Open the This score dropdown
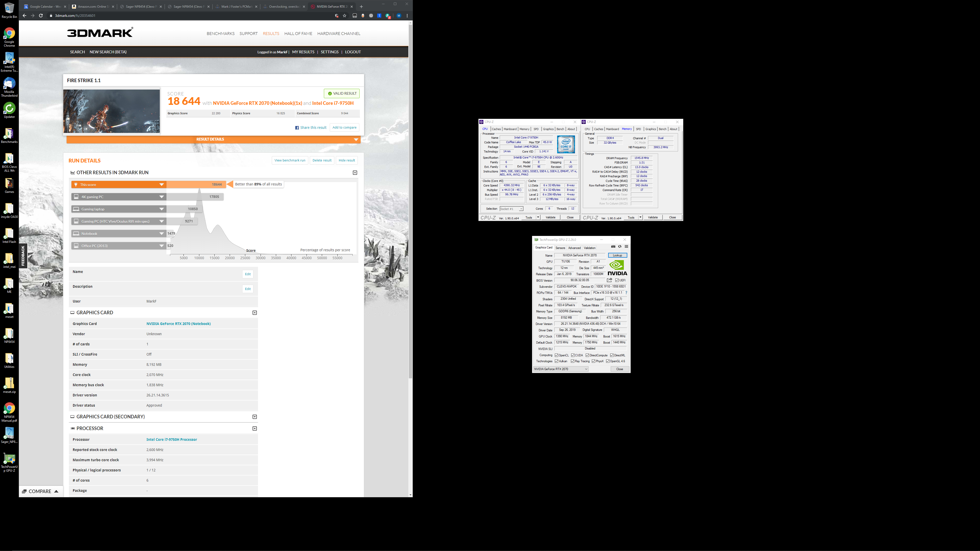 [x=119, y=184]
